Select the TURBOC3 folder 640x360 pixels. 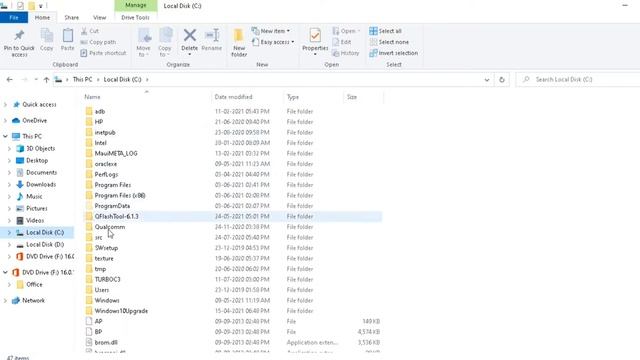tap(107, 280)
